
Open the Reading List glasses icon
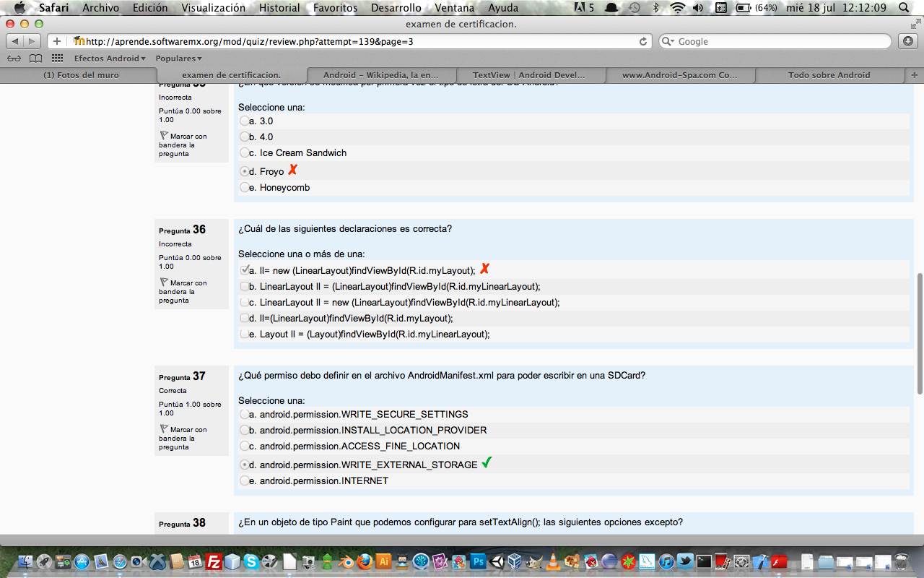click(14, 59)
